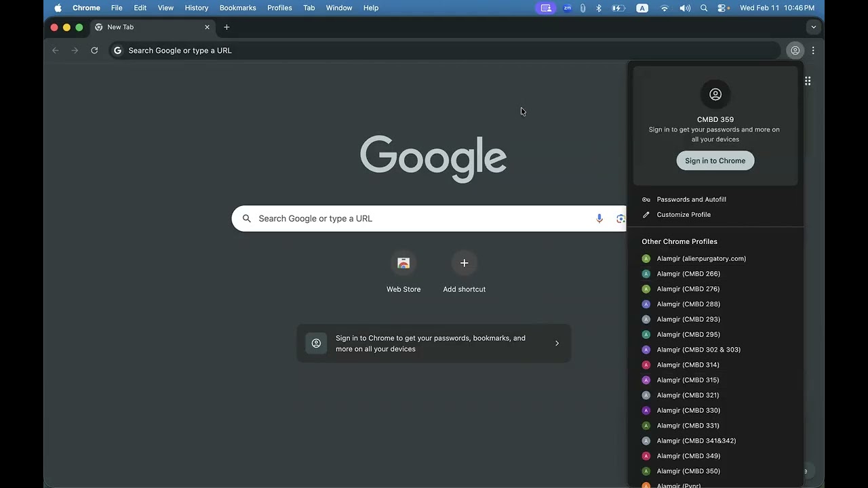
Task: Open macOS Spotlight search icon
Action: pyautogui.click(x=704, y=7)
